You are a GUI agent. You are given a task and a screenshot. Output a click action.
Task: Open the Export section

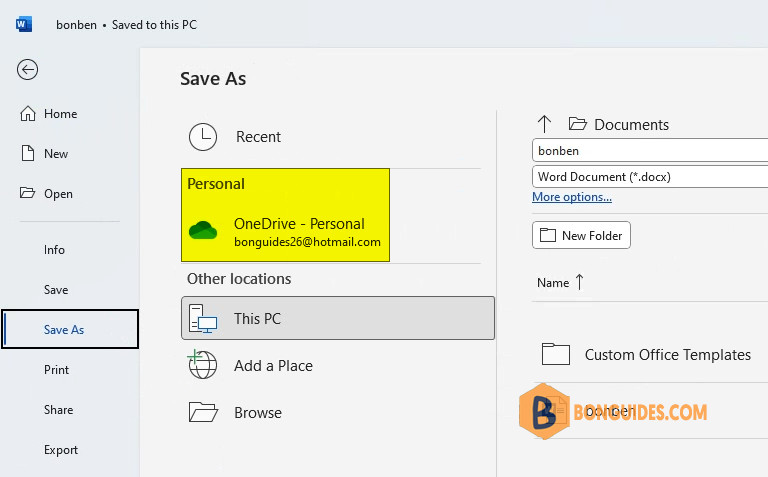click(61, 450)
